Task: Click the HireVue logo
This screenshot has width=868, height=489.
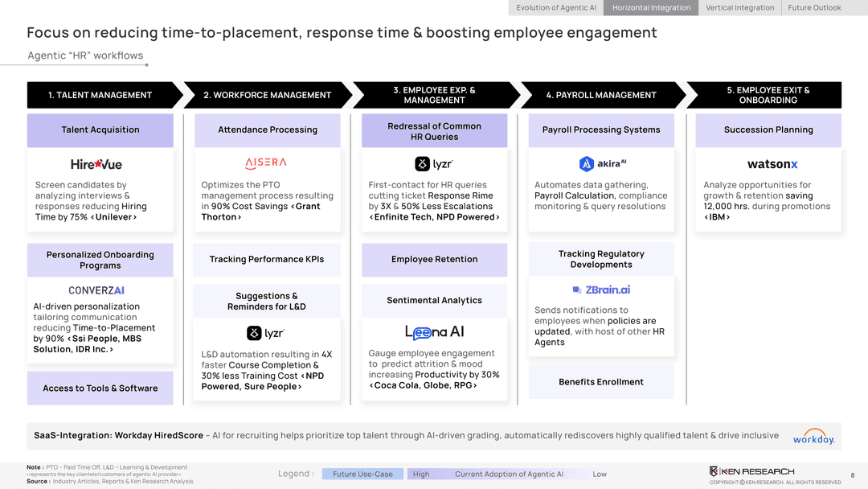Action: [x=96, y=164]
